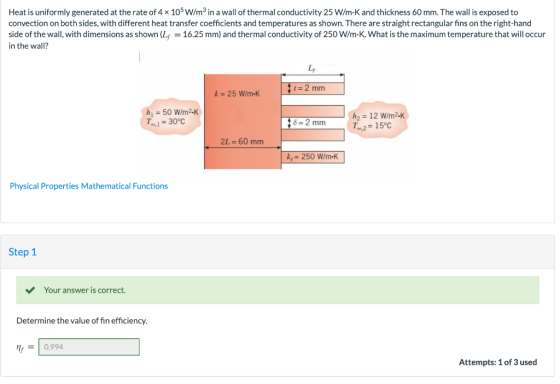The image size is (560, 384).
Task: Click the green checkmark icon
Action: (x=30, y=290)
